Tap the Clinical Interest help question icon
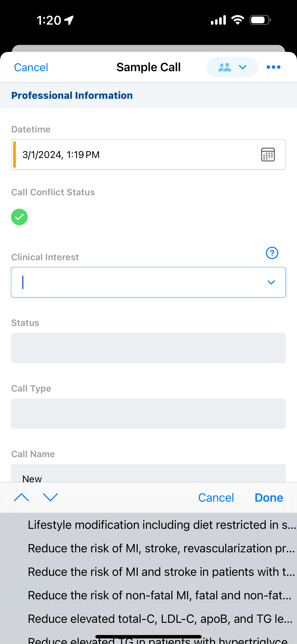 click(272, 253)
